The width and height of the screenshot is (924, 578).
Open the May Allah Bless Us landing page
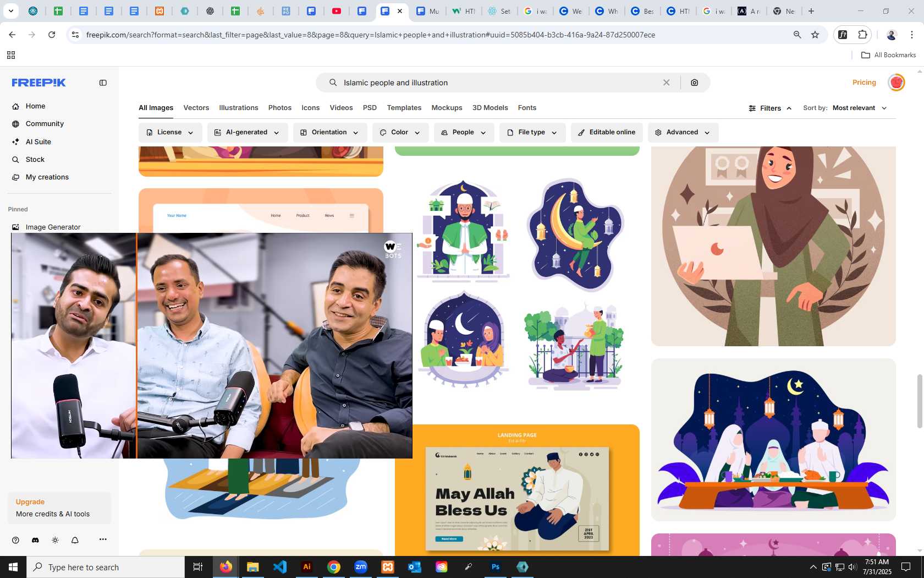click(517, 490)
